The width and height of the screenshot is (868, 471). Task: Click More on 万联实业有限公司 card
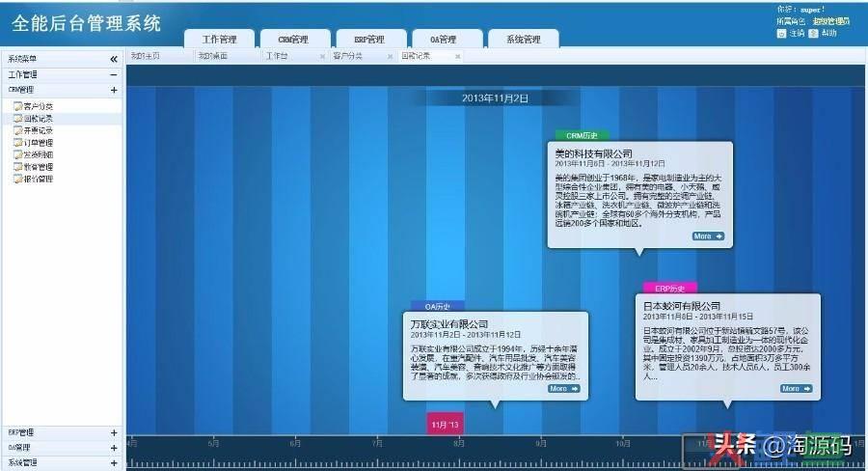pyautogui.click(x=563, y=389)
